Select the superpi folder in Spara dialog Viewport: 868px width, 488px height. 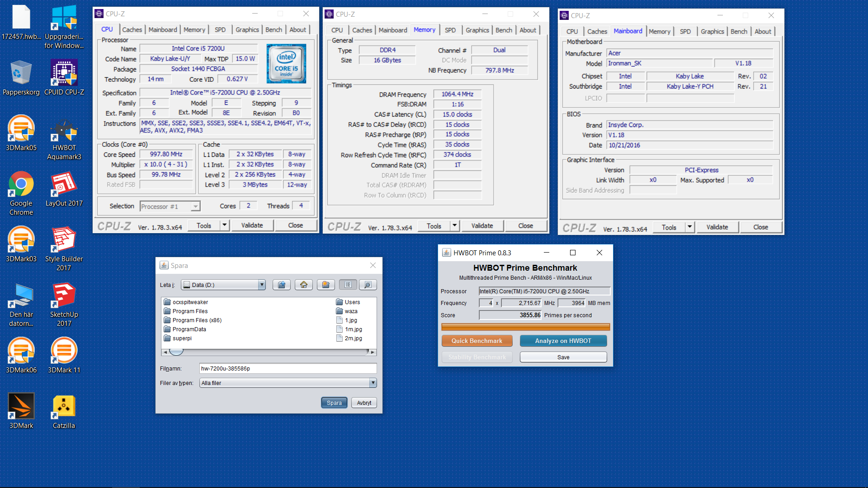[178, 338]
